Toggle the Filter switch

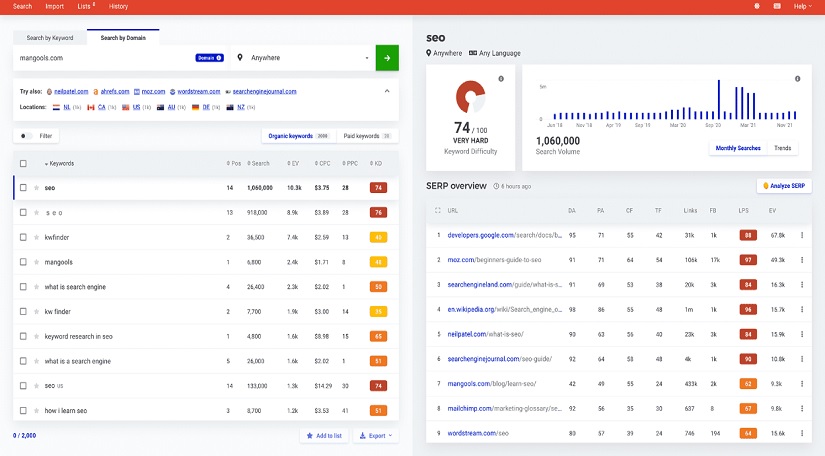coord(25,136)
